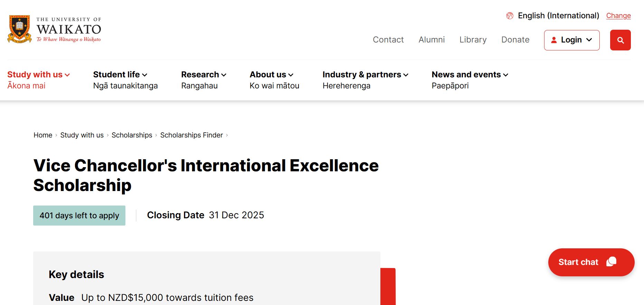Screen dimensions: 644x305
Task: Click the chat bubble icon in Start chat
Action: [612, 261]
